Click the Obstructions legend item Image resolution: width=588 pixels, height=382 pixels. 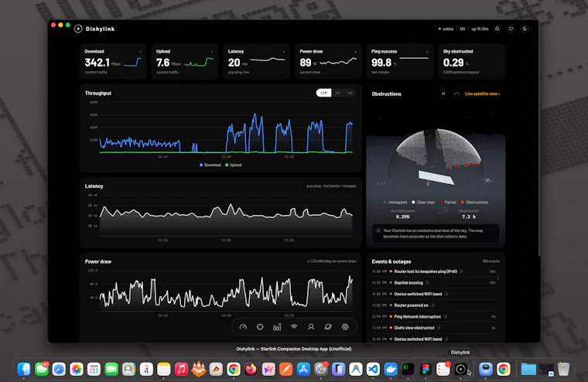tap(474, 203)
